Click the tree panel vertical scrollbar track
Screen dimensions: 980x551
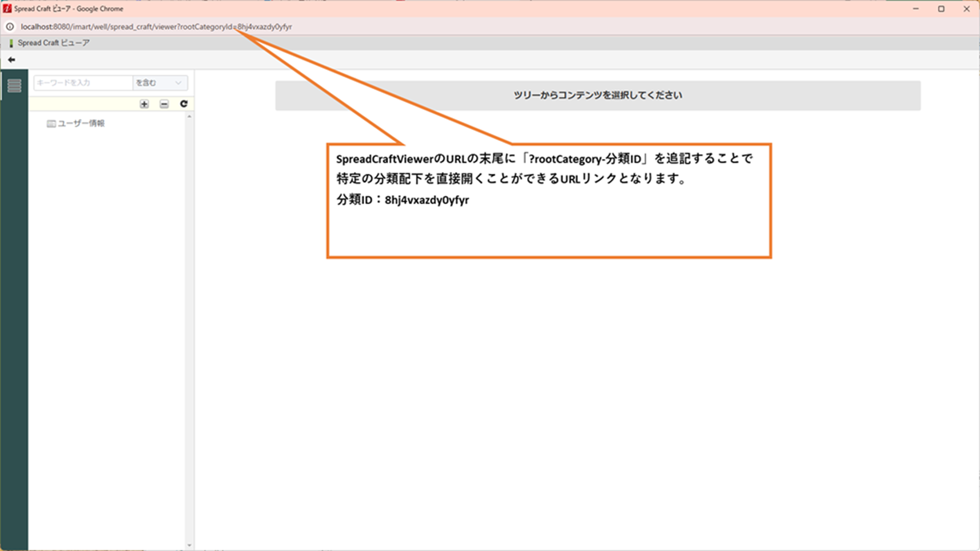point(189,331)
